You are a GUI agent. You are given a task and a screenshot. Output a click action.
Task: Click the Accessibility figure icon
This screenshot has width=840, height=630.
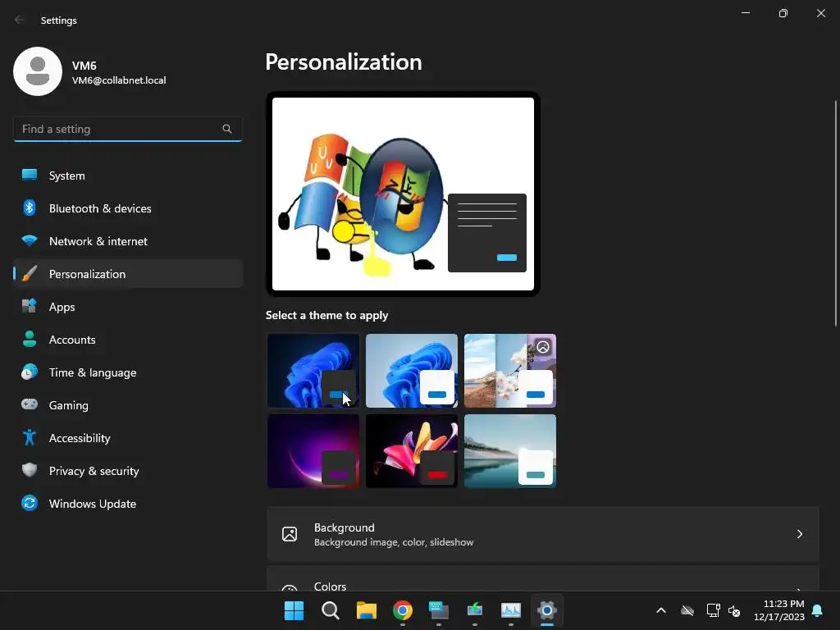tap(30, 438)
